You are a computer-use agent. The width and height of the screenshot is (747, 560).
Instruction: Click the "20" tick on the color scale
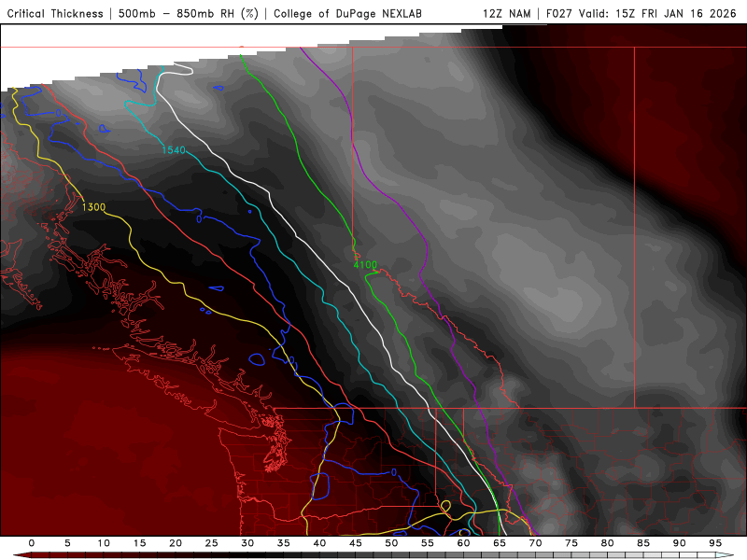click(x=176, y=543)
